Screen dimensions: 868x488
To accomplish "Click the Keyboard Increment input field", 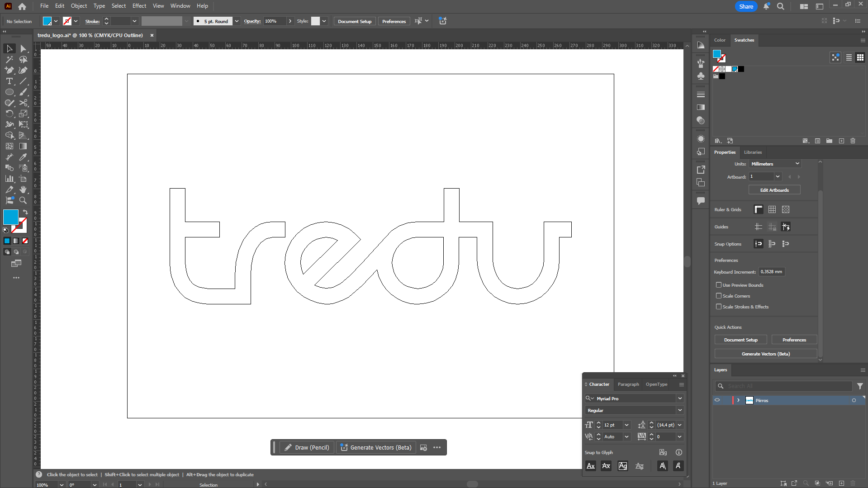I will (x=771, y=272).
